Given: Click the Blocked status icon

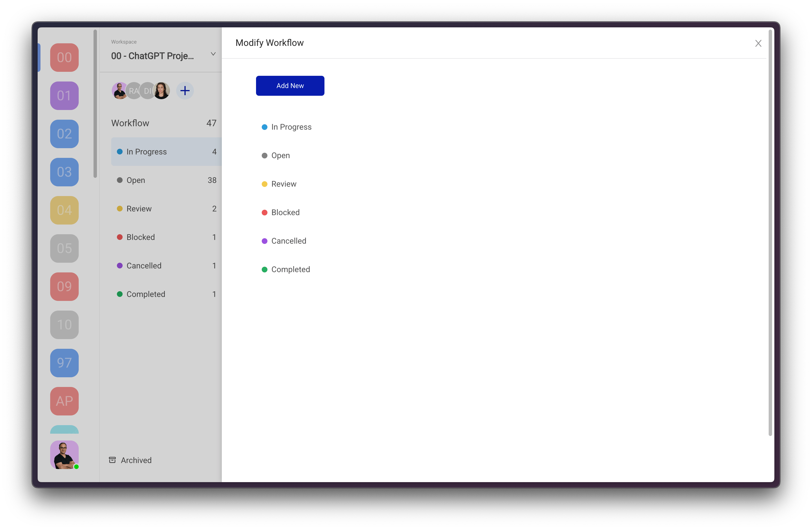Looking at the screenshot, I should click(264, 212).
